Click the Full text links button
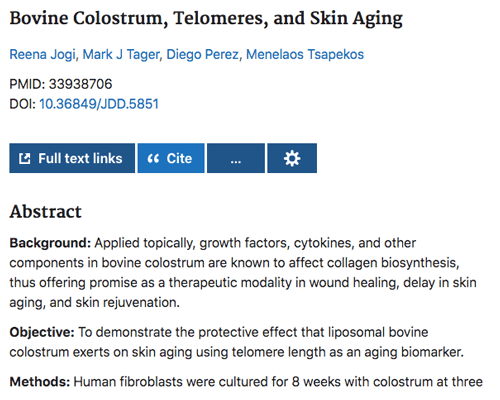This screenshot has height=400, width=500. coord(72,158)
